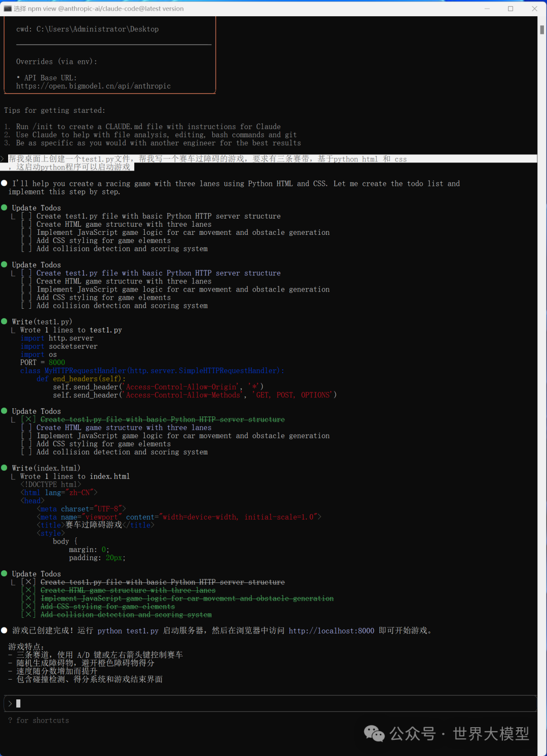The width and height of the screenshot is (547, 756).
Task: Click the struck-out todo "Add collision detection and scoring system"
Action: 126,614
